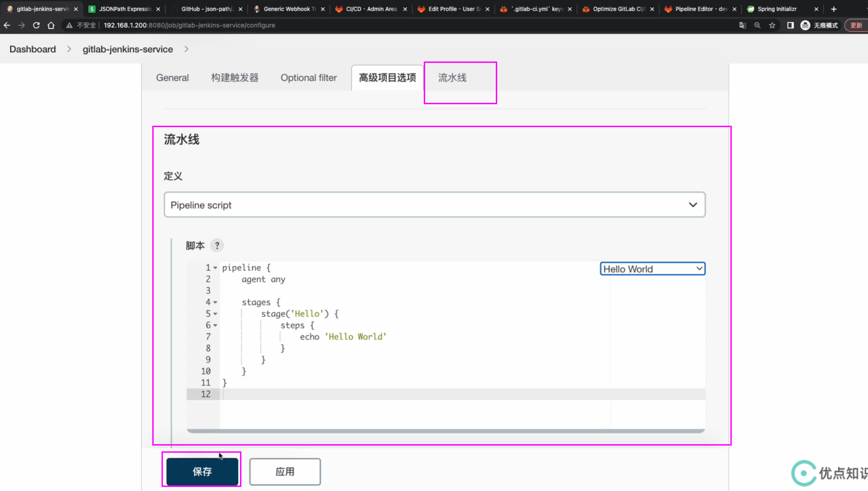Reload the current page
The height and width of the screenshot is (491, 868).
(36, 25)
